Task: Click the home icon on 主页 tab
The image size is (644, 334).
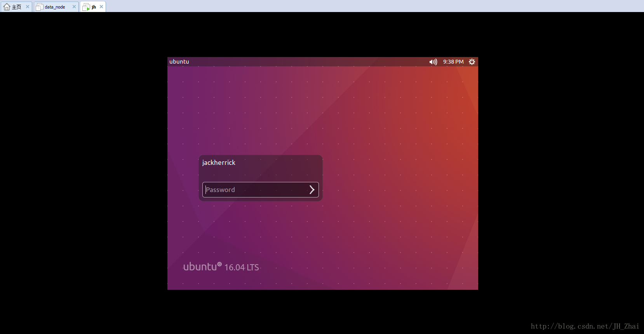Action: tap(7, 7)
